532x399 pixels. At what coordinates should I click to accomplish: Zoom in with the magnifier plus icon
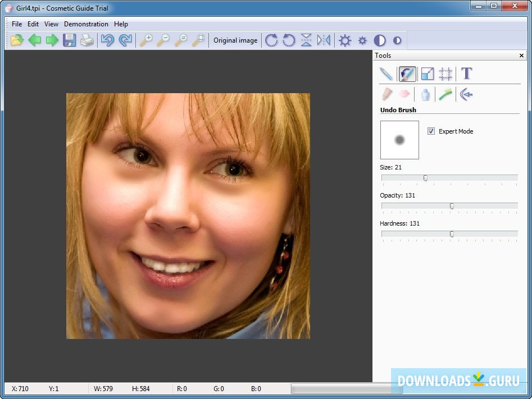(147, 40)
